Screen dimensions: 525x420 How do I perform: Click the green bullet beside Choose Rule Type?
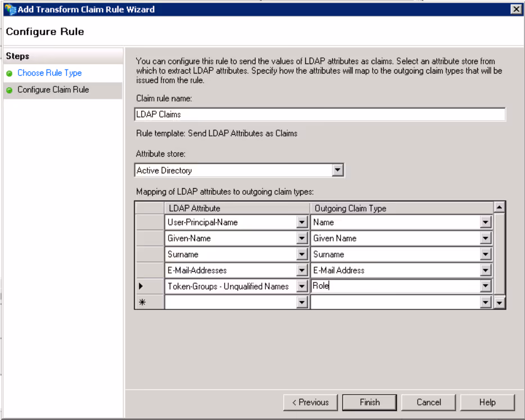[10, 74]
